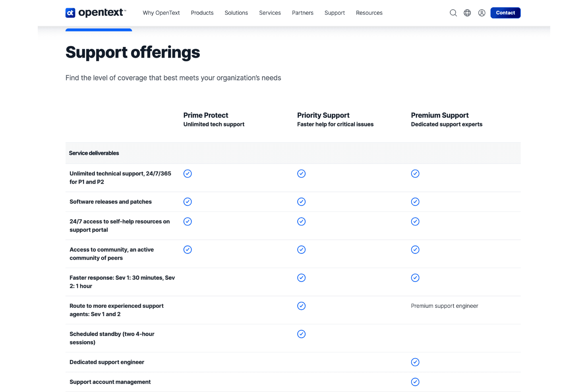Click Prime Protect check for Software releases and patches
Image resolution: width=588 pixels, height=392 pixels.
pyautogui.click(x=188, y=202)
